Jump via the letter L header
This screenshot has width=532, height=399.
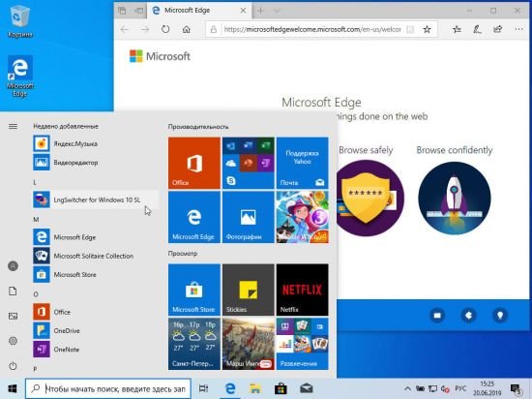pos(35,182)
